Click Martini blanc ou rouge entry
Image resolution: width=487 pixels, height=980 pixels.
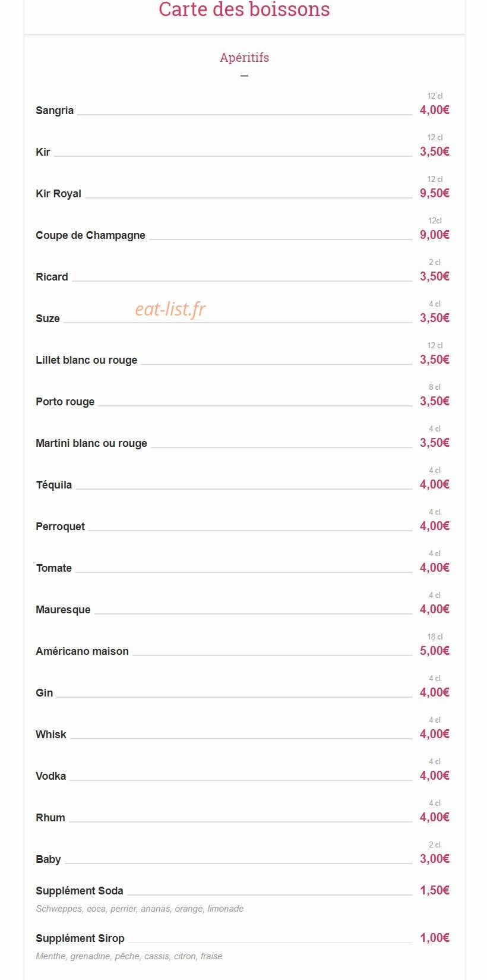tap(91, 443)
